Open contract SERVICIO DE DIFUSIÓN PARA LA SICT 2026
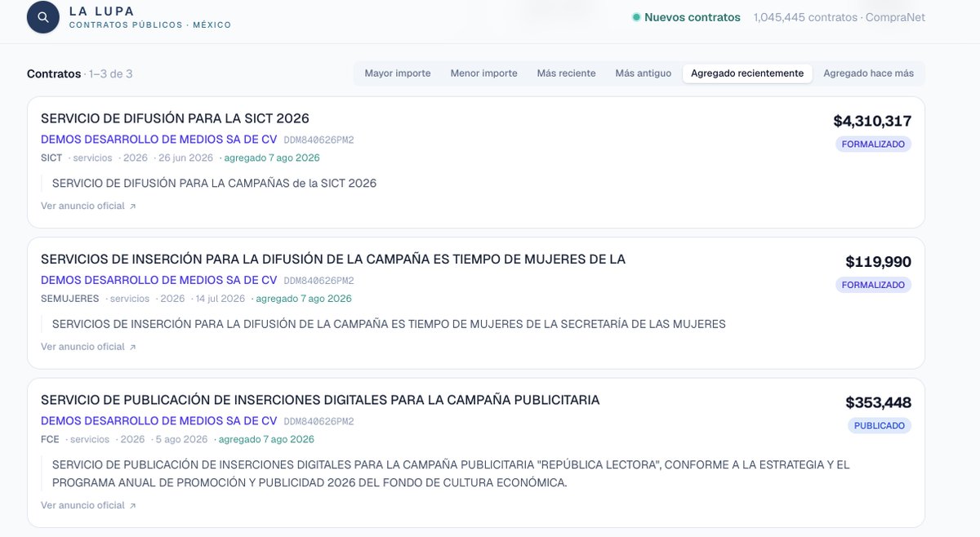Image resolution: width=980 pixels, height=537 pixels. point(175,119)
